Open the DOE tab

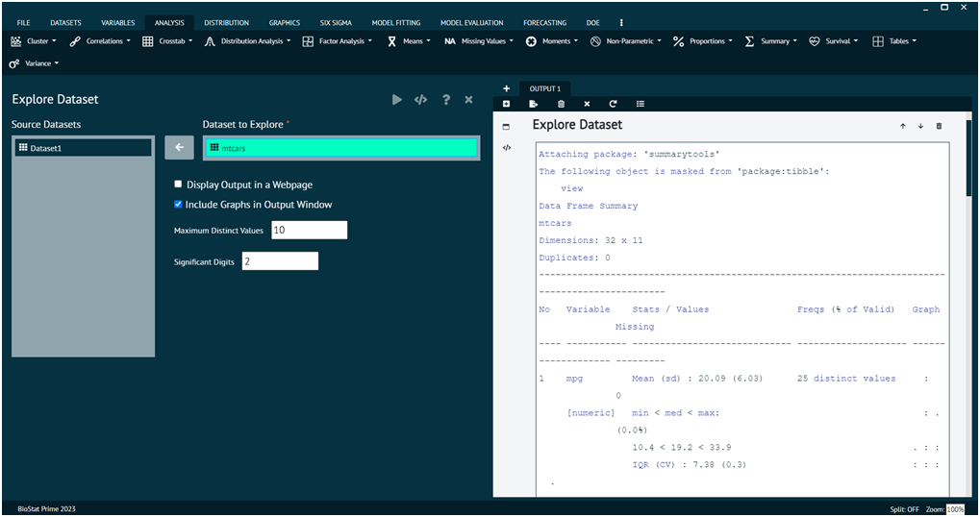click(593, 22)
